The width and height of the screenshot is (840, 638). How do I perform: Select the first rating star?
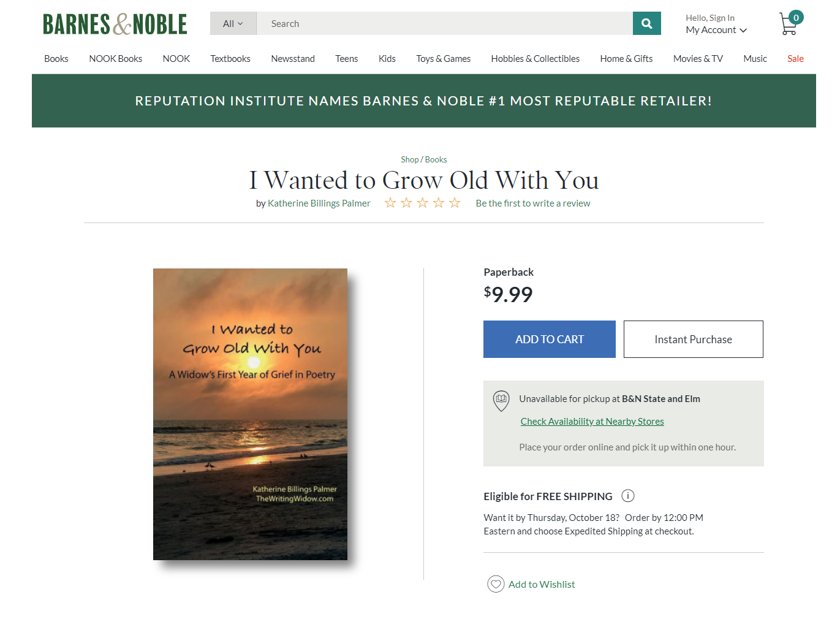click(x=390, y=203)
